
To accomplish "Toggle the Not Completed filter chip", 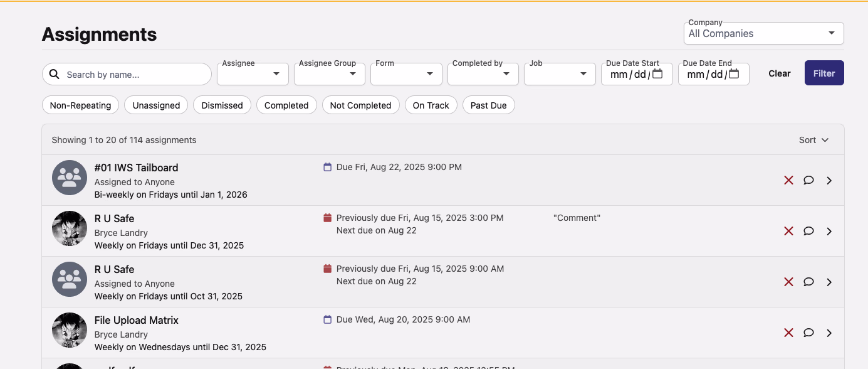I will coord(360,105).
